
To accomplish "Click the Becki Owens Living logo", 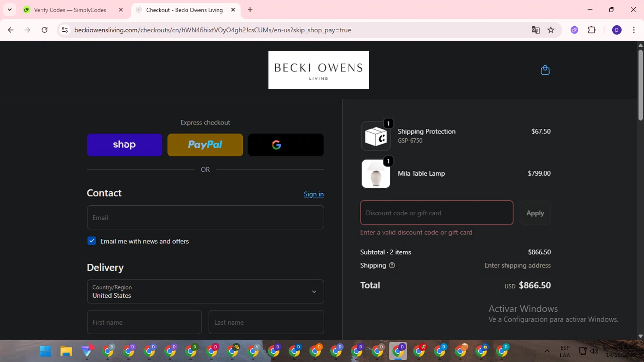I will (x=319, y=70).
